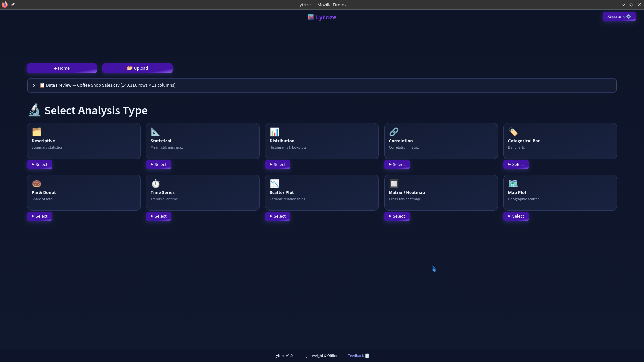Click the 'Cross-tab heatmap' description
The height and width of the screenshot is (362, 644).
(404, 199)
